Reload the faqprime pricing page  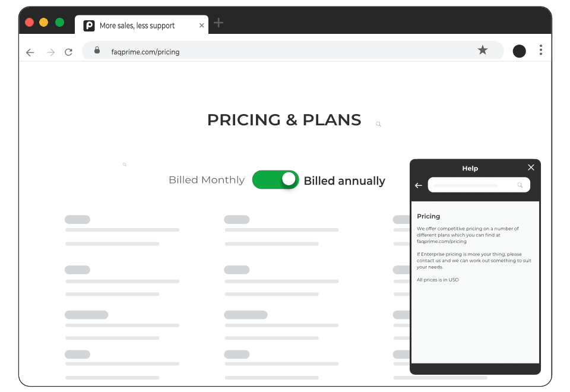68,52
